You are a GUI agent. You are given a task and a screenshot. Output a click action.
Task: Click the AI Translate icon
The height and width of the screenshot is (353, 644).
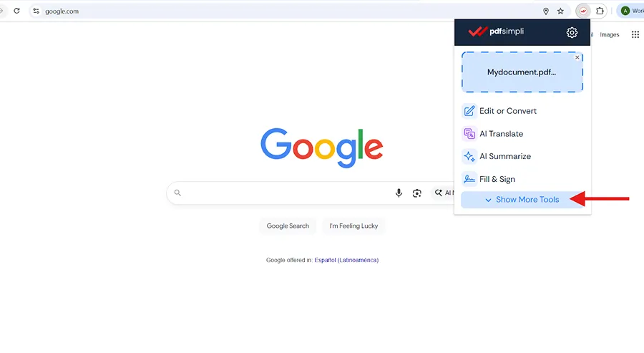click(469, 134)
